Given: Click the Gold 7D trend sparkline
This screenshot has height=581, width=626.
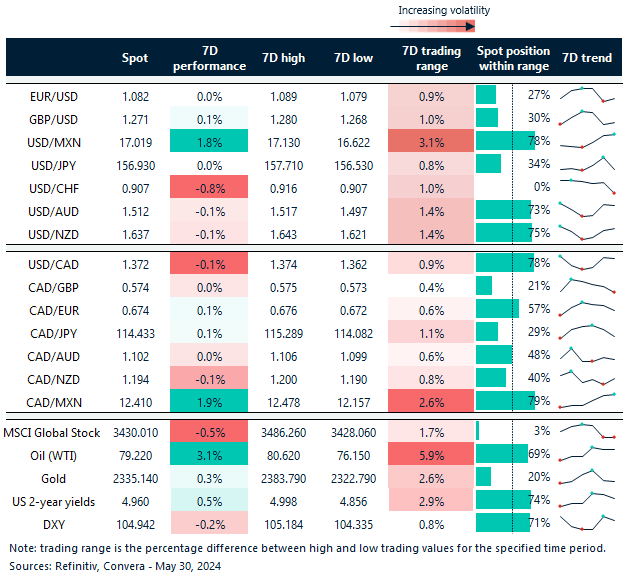Looking at the screenshot, I should [x=587, y=475].
